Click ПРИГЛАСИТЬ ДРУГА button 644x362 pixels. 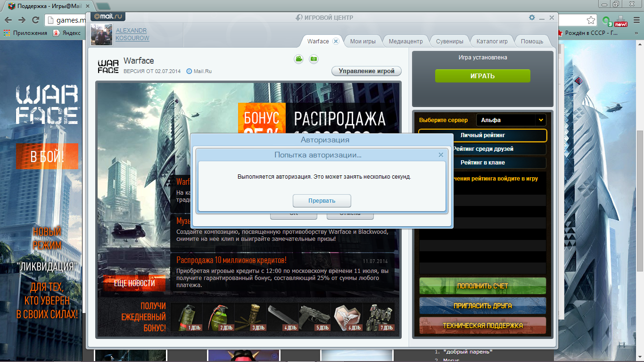[483, 306]
